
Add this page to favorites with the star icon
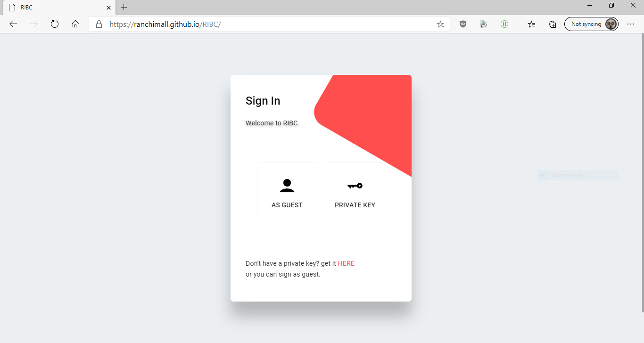point(440,24)
